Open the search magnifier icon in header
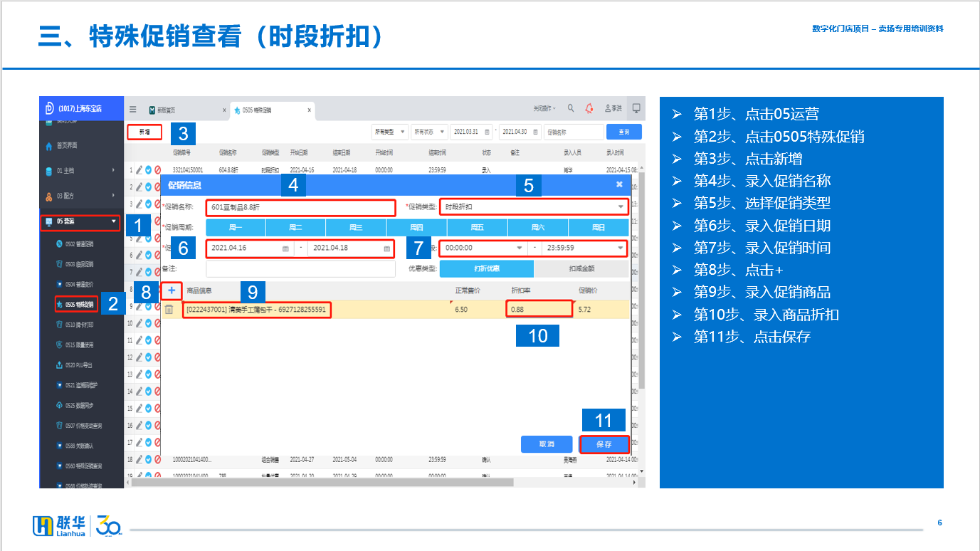Image resolution: width=980 pixels, height=551 pixels. click(571, 108)
